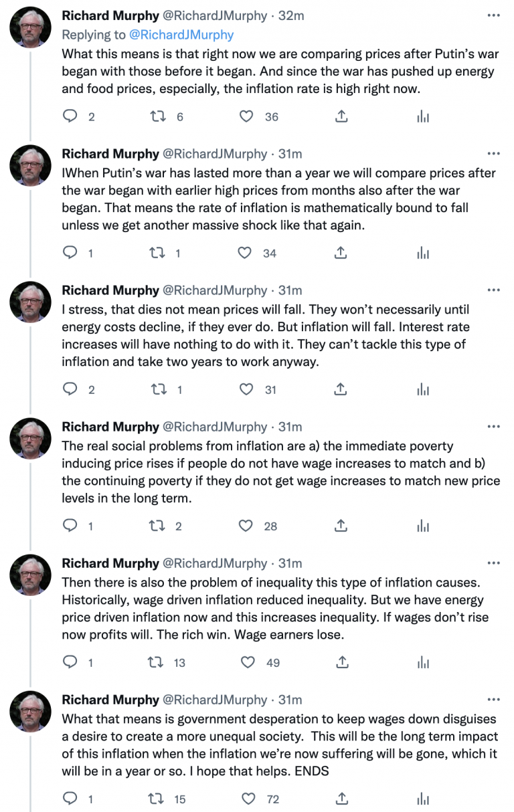Viewport: 514px width, 812px height.
Task: Retweet the final tweet with 15 retweets
Action: 155,799
